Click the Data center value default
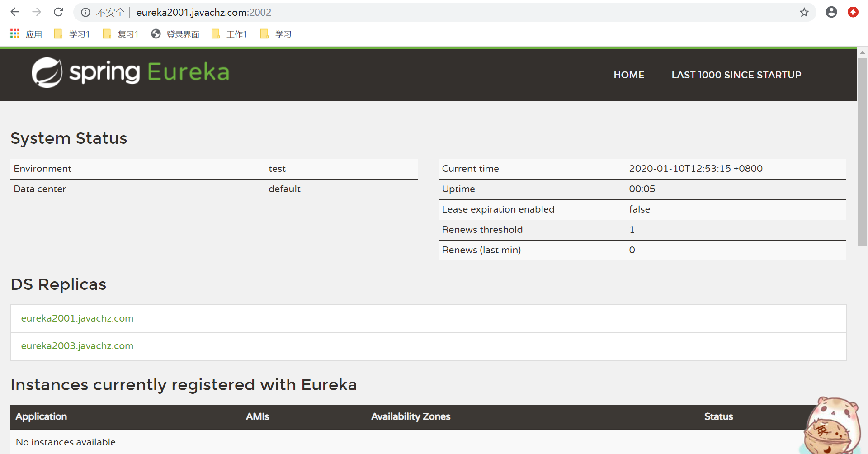This screenshot has height=454, width=868. click(x=284, y=189)
